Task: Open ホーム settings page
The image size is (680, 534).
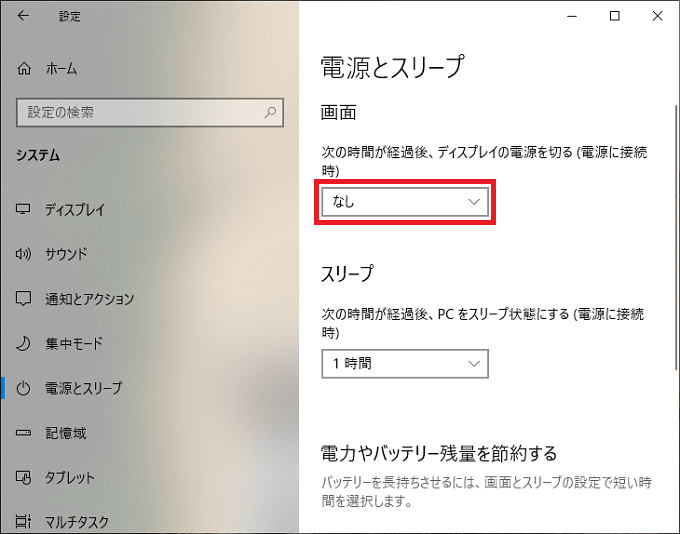Action: (62, 69)
